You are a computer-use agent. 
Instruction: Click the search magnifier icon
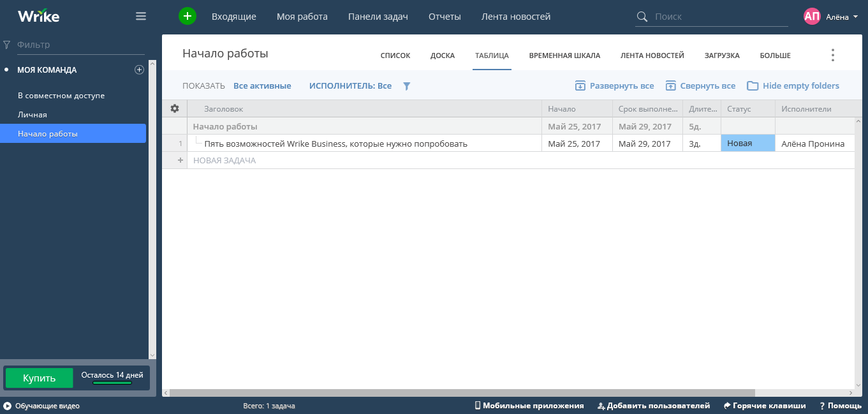pyautogui.click(x=642, y=17)
